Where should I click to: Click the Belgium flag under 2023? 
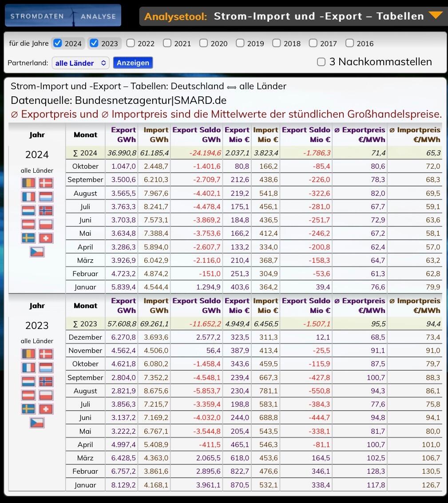pos(28,354)
